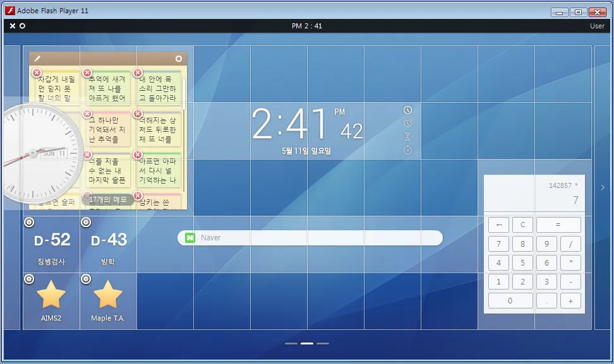
Task: Click calculator digit 6
Action: (546, 262)
